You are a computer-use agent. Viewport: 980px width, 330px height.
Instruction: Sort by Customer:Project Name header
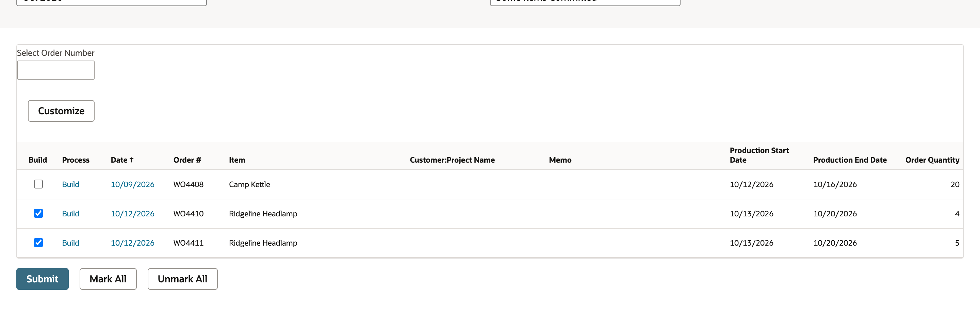(452, 160)
